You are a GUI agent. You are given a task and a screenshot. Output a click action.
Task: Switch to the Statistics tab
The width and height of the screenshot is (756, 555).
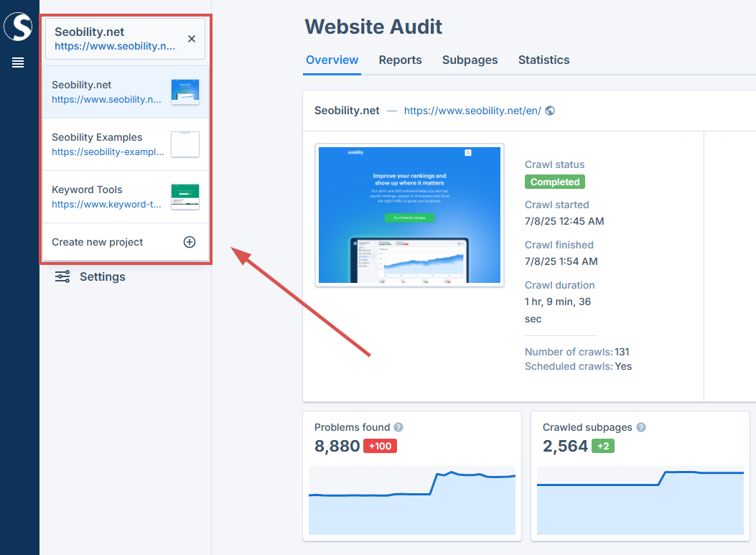tap(544, 60)
